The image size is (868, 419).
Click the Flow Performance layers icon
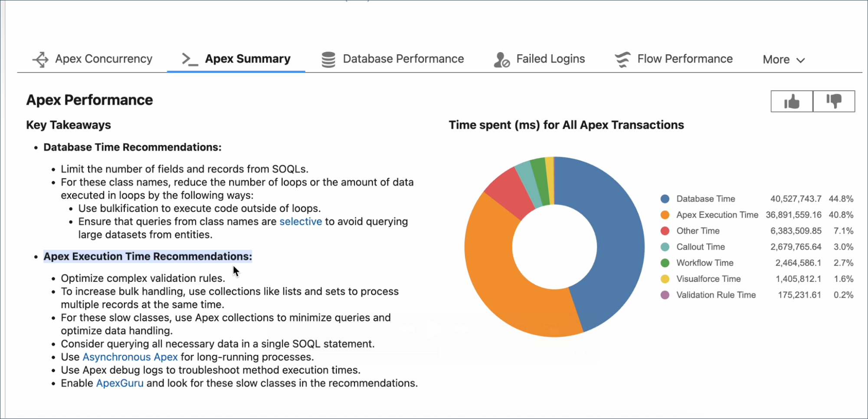click(x=622, y=59)
